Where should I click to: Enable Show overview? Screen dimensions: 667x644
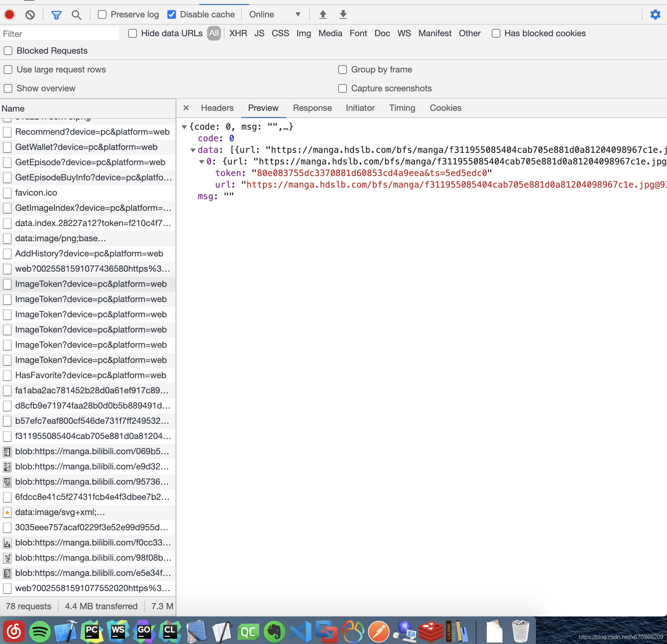(8, 88)
